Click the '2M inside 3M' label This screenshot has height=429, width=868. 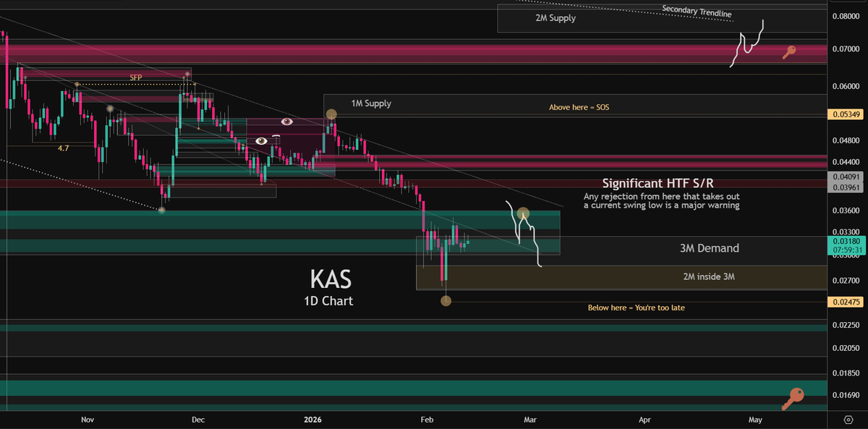coord(710,276)
